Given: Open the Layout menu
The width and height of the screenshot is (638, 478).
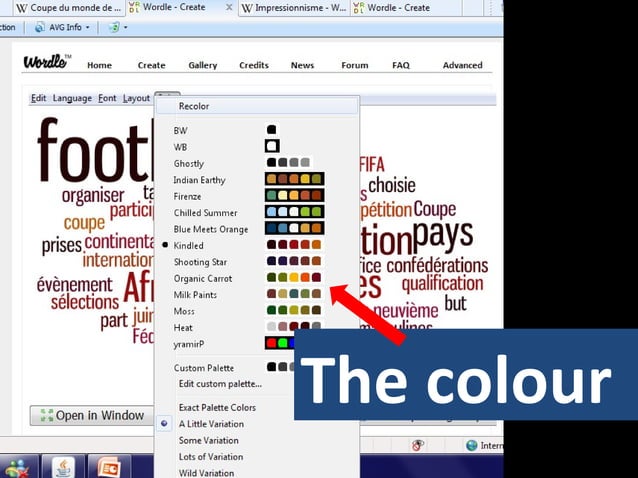Looking at the screenshot, I should 136,98.
